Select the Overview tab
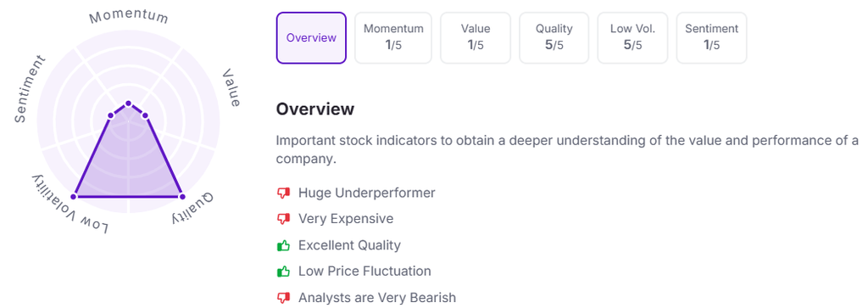This screenshot has width=868, height=308. tap(311, 38)
